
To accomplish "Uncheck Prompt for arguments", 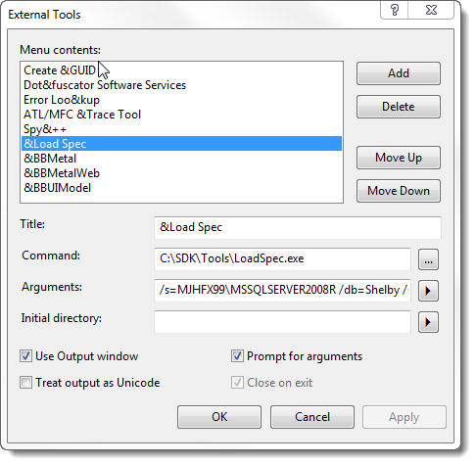I will pyautogui.click(x=237, y=356).
